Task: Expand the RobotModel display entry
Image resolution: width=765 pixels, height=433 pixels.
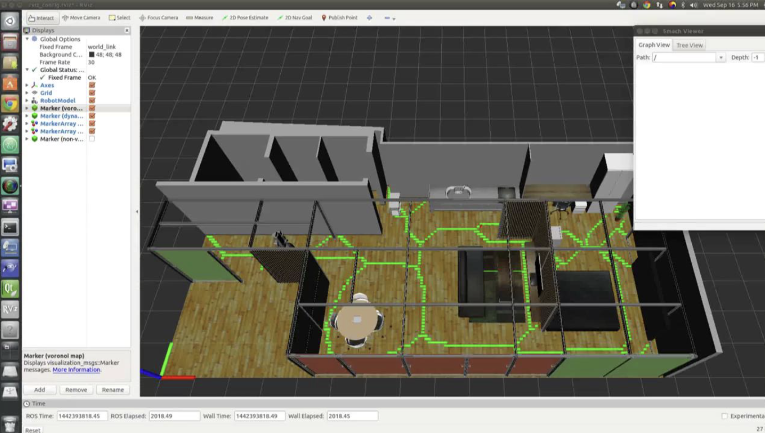Action: coord(27,100)
